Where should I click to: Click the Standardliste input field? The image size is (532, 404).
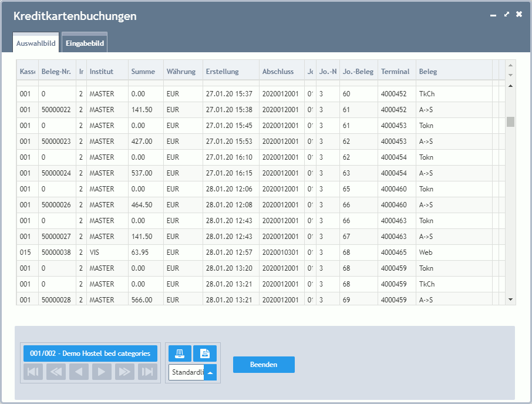[x=186, y=372]
